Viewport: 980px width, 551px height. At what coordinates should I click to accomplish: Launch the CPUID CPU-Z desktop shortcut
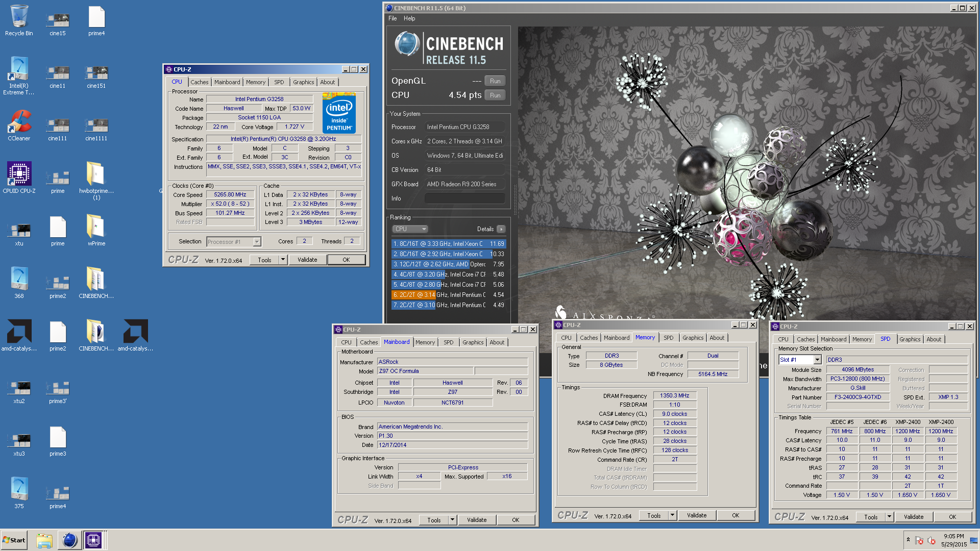[x=19, y=178]
